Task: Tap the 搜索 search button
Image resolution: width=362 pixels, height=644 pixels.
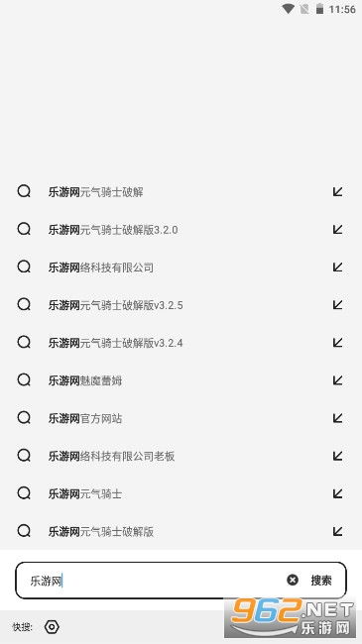Action: click(x=321, y=581)
